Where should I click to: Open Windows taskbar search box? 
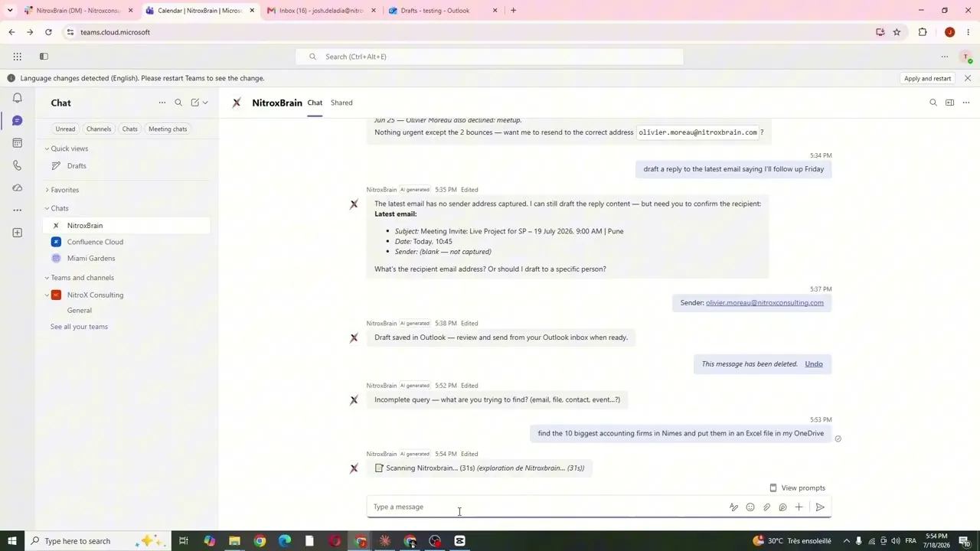(97, 541)
